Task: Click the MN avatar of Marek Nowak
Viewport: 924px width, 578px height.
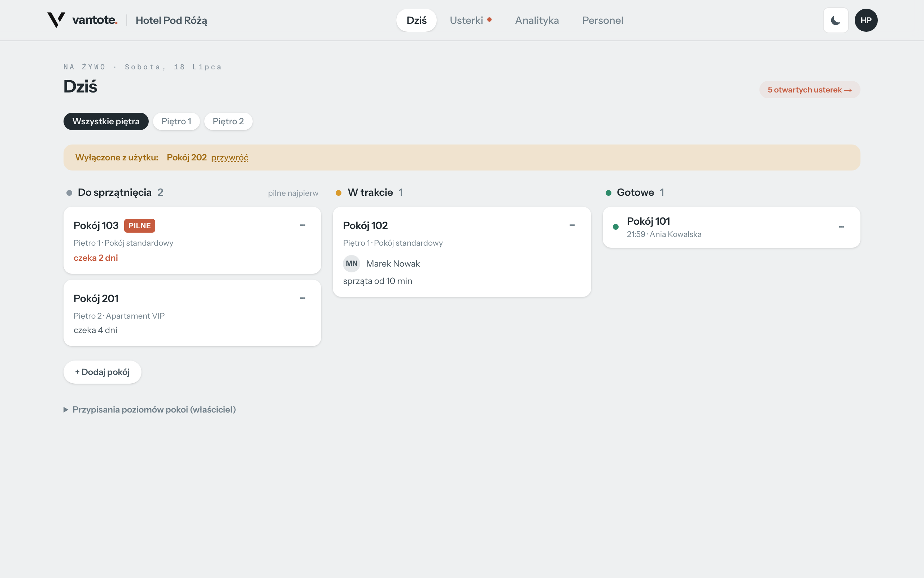Action: tap(351, 263)
